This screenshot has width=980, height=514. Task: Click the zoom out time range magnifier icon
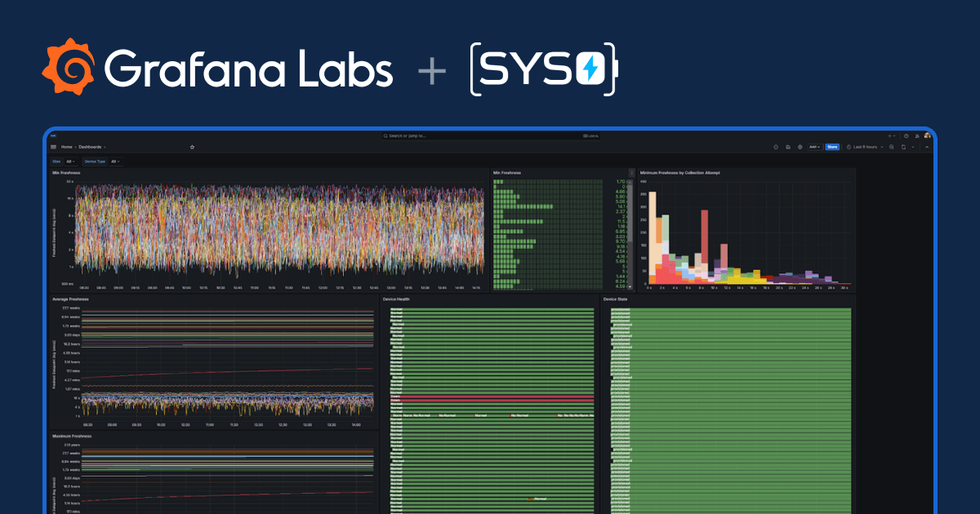coord(892,147)
